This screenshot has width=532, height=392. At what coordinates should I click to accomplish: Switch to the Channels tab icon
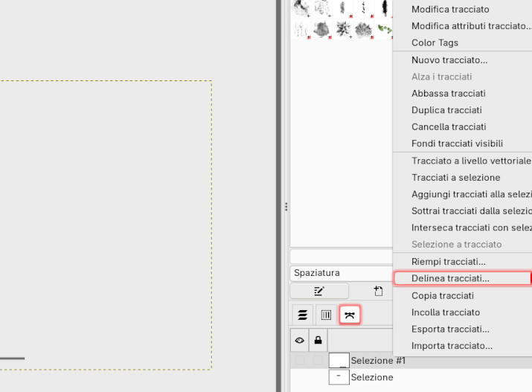326,315
